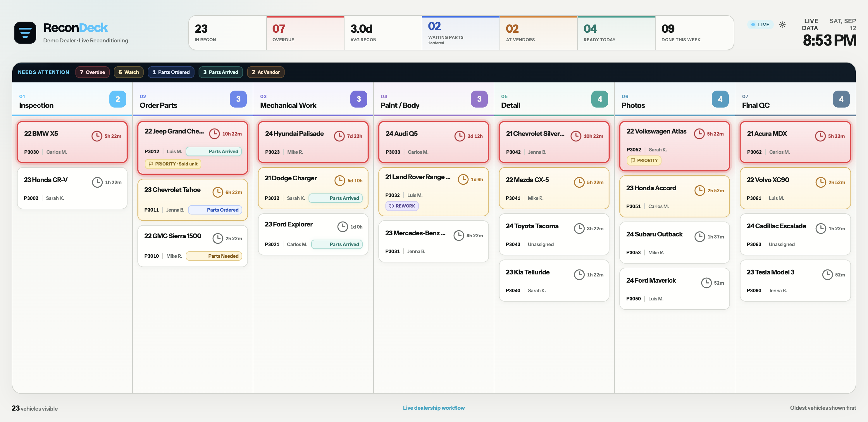
Task: Click the clock icon on 23 Tesla Model 3 card
Action: point(827,274)
